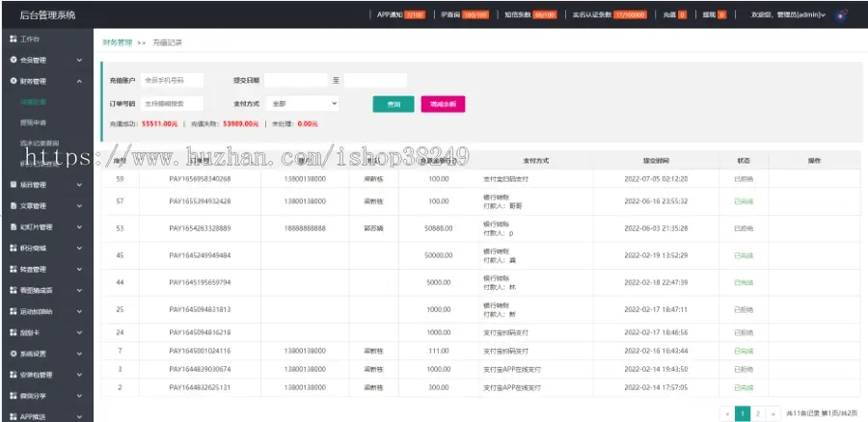Click the 工作台 dashboard icon in sidebar
This screenshot has width=868, height=422.
tap(13, 39)
